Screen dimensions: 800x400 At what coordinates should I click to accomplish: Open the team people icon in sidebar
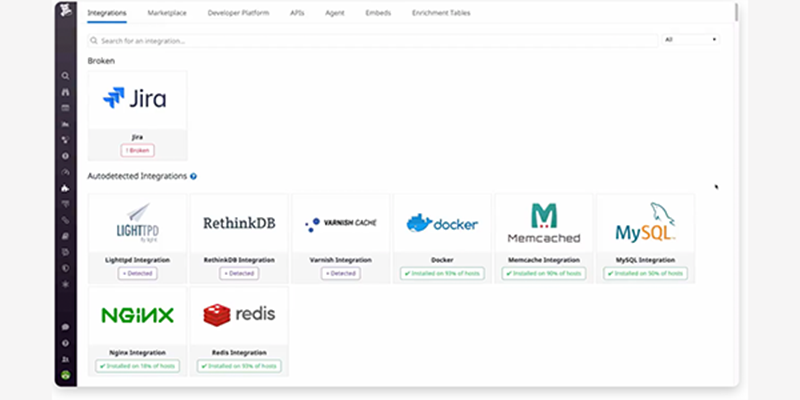click(65, 360)
